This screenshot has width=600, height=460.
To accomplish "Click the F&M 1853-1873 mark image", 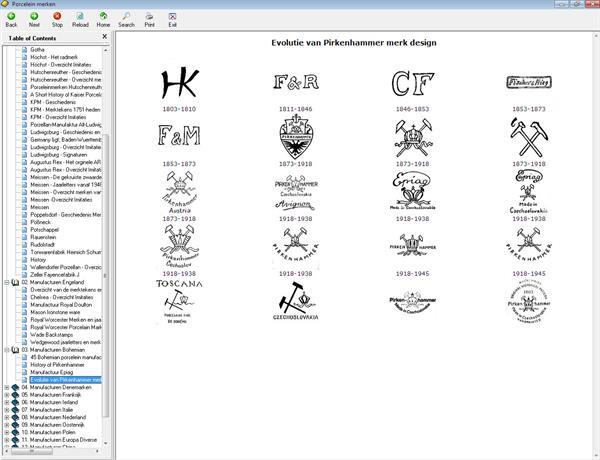I will point(179,135).
